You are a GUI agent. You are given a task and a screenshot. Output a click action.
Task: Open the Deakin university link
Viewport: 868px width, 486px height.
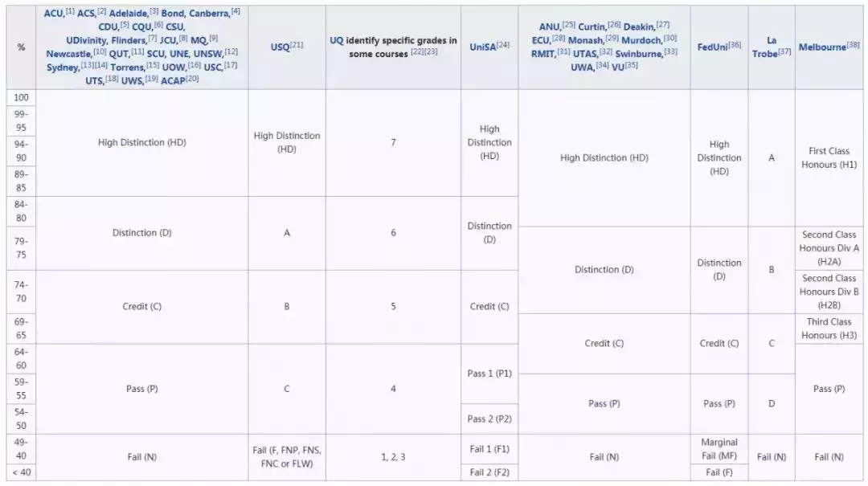639,27
